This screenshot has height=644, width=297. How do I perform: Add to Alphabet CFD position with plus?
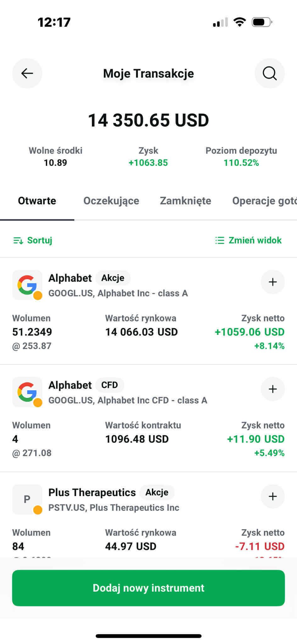tap(273, 389)
